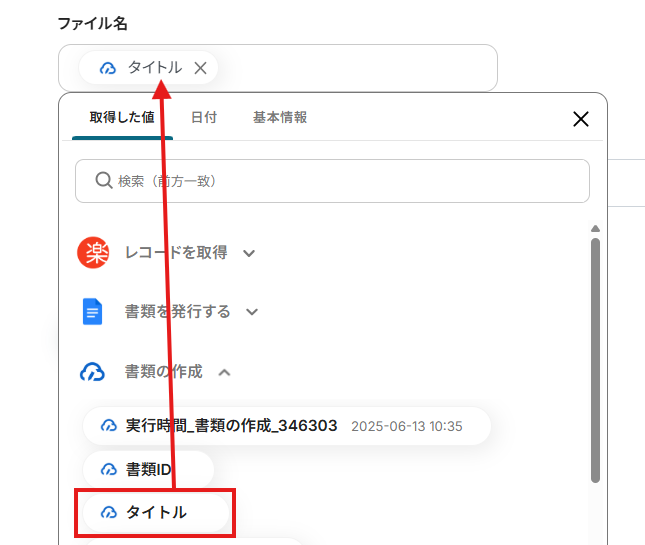The width and height of the screenshot is (645, 545).
Task: Click the cloud icon in タイトル chip
Action: 108,68
